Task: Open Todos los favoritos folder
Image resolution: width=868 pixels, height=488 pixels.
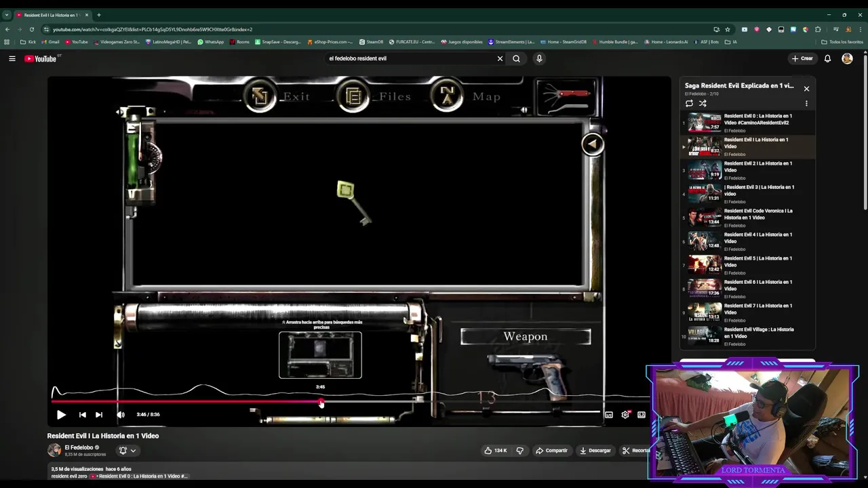Action: 842,42
